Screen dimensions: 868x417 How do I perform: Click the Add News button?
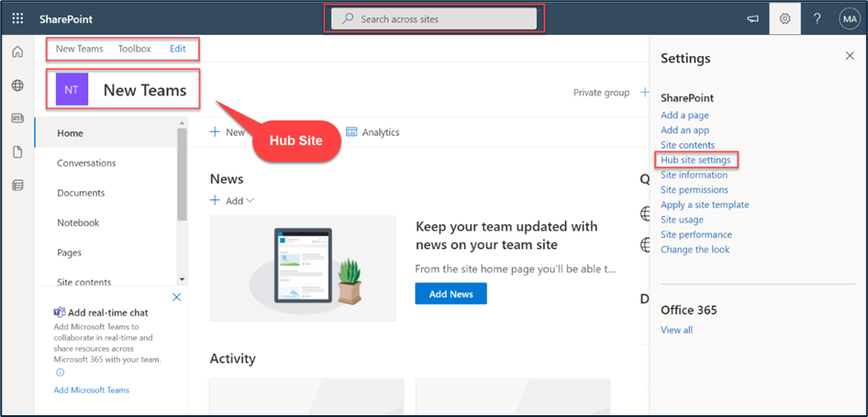click(x=451, y=294)
